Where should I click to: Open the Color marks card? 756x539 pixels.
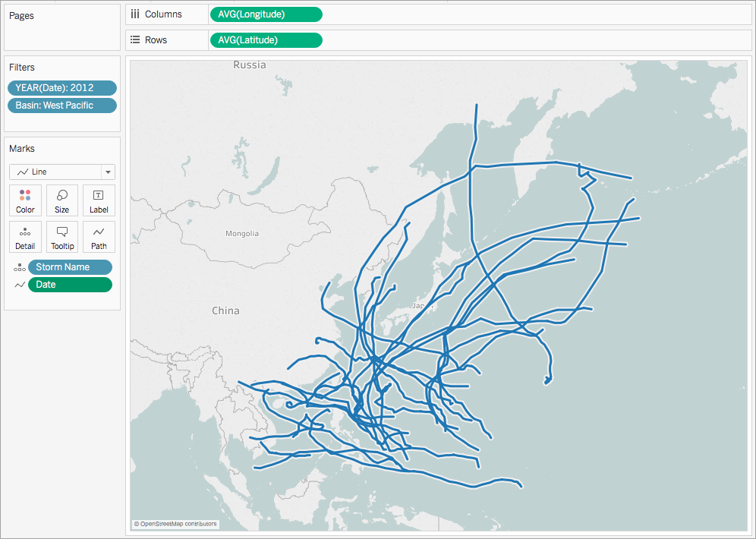pyautogui.click(x=25, y=200)
